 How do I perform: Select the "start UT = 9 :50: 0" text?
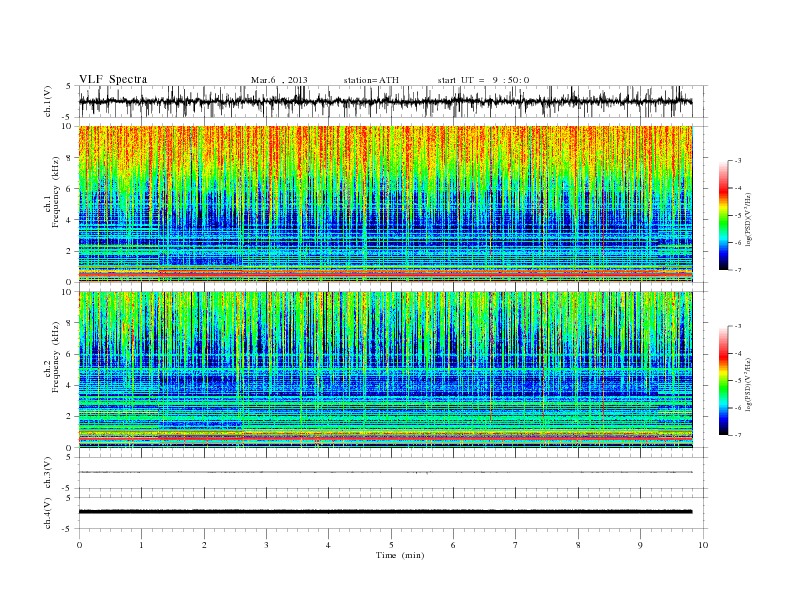[x=483, y=80]
